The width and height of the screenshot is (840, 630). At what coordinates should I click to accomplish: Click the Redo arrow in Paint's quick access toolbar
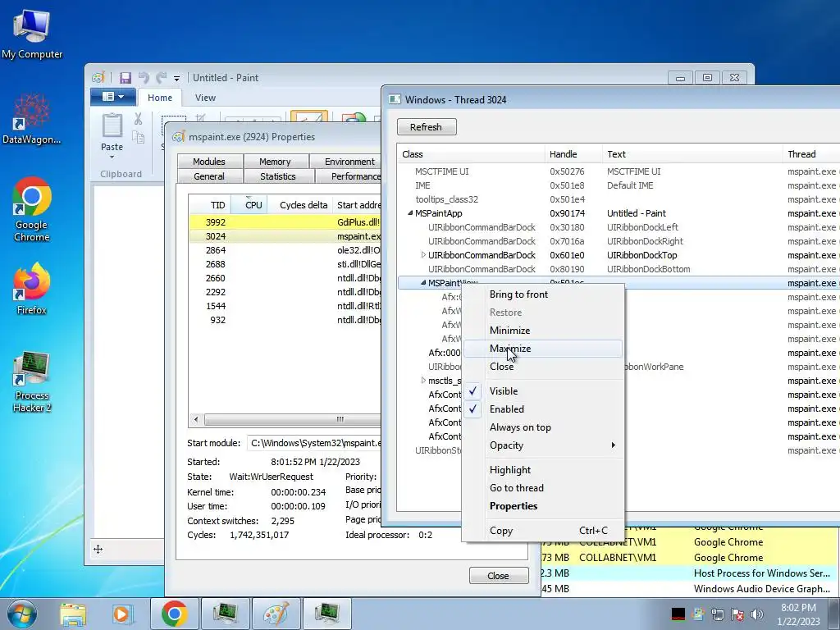(x=161, y=78)
